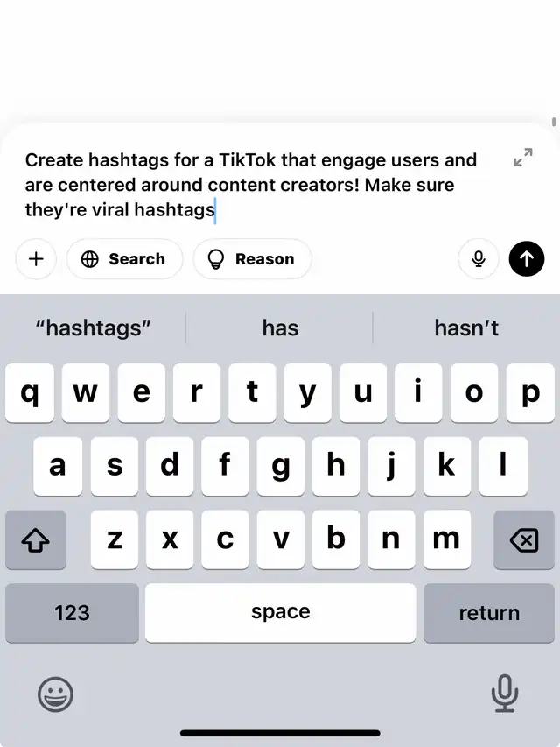This screenshot has height=747, width=560.
Task: Send the message with the arrow button
Action: click(526, 259)
